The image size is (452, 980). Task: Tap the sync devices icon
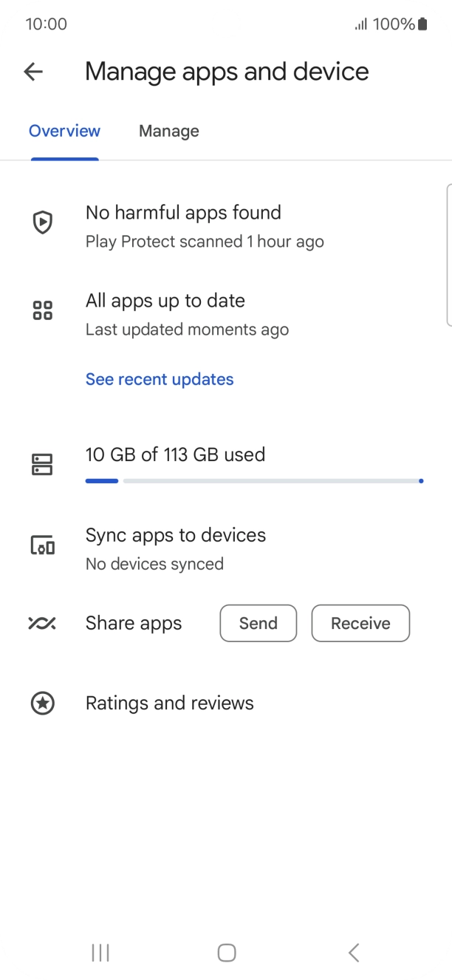tap(43, 545)
